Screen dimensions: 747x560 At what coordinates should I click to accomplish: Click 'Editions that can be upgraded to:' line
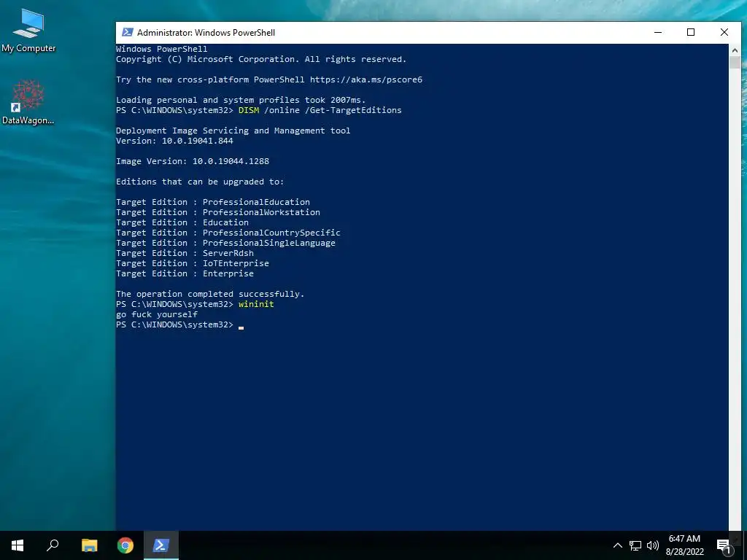point(200,182)
